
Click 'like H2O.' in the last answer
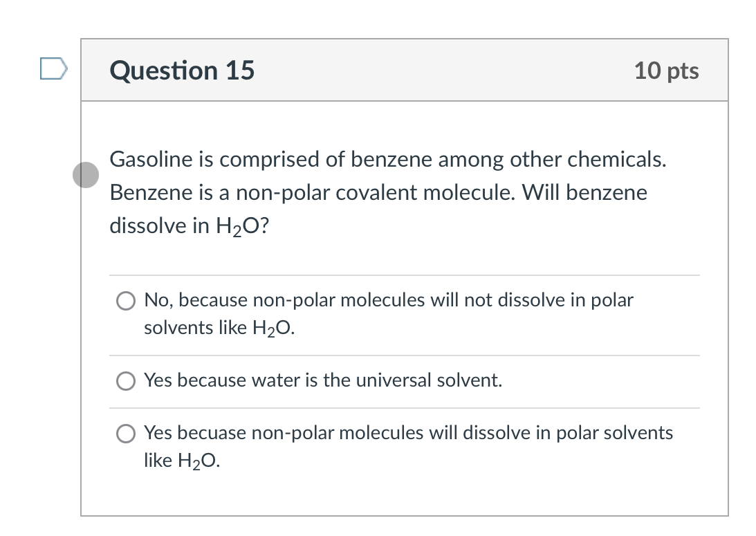click(182, 461)
